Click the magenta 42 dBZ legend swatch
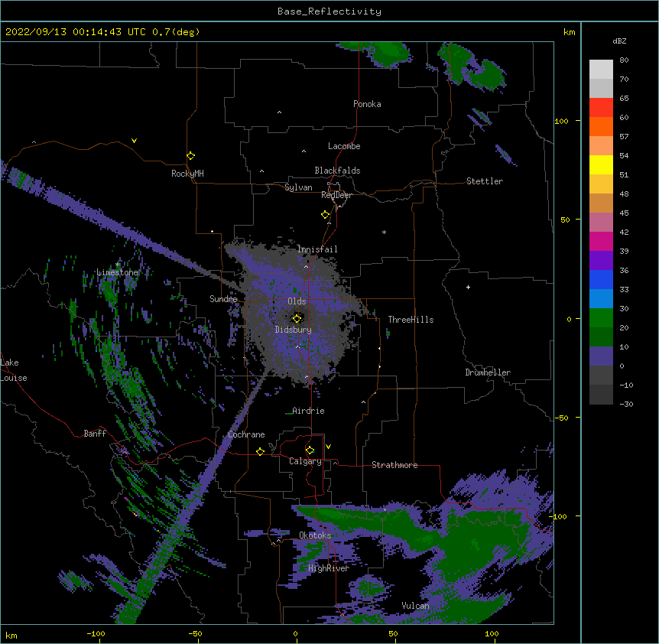659x644 pixels. [601, 241]
